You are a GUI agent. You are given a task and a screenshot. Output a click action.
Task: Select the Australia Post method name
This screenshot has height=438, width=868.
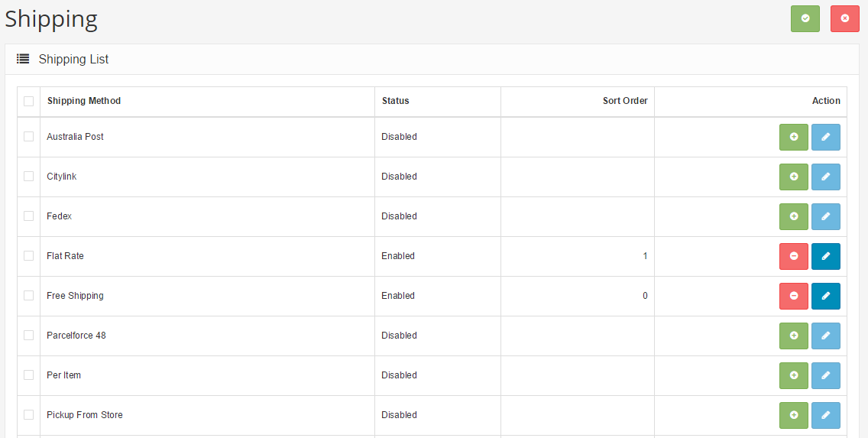tap(76, 136)
